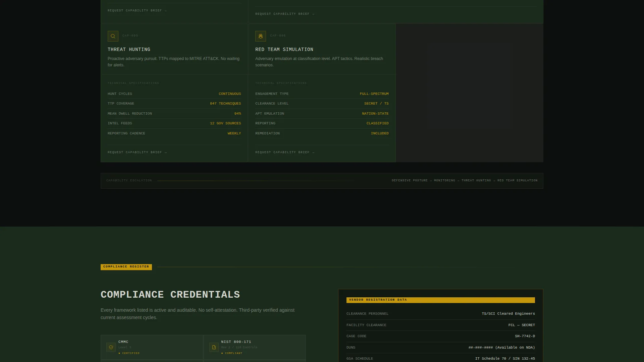Click the NIST 800-171 document icon
This screenshot has width=644, height=362.
pyautogui.click(x=214, y=347)
